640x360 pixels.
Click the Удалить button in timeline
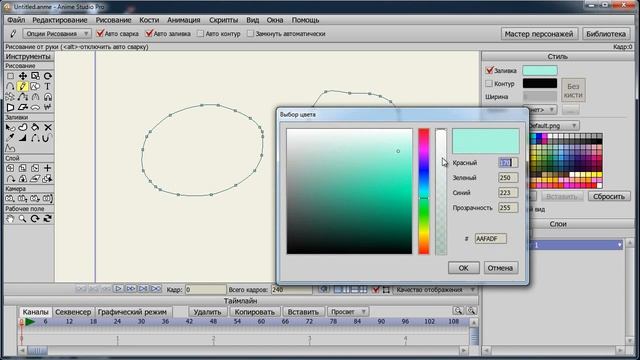click(x=207, y=312)
